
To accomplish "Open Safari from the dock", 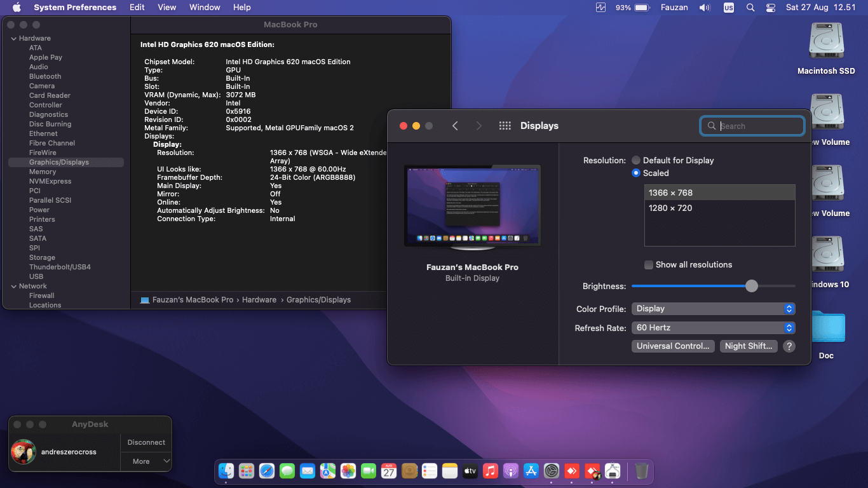I will click(x=267, y=471).
